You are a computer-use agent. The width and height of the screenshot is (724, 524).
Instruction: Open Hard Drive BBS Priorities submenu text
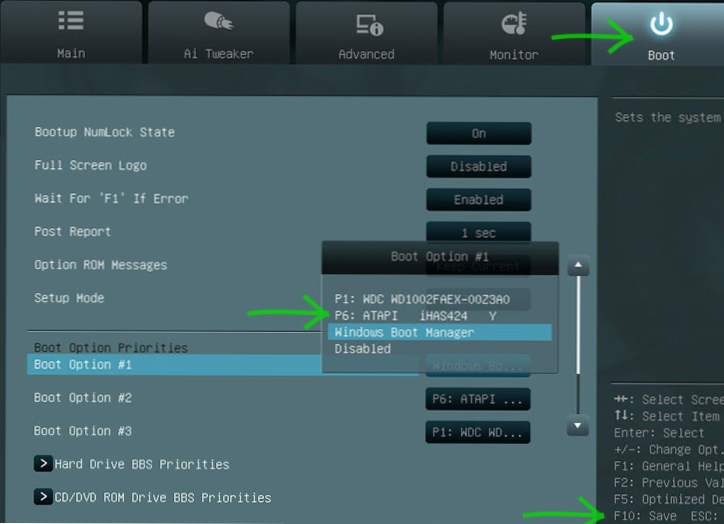[142, 464]
